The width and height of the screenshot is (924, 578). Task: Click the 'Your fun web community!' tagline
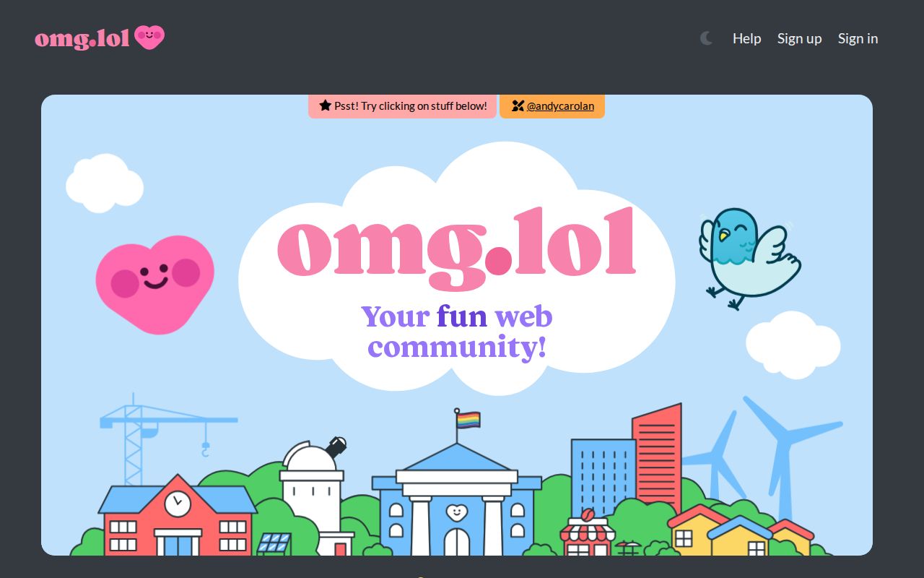(456, 331)
